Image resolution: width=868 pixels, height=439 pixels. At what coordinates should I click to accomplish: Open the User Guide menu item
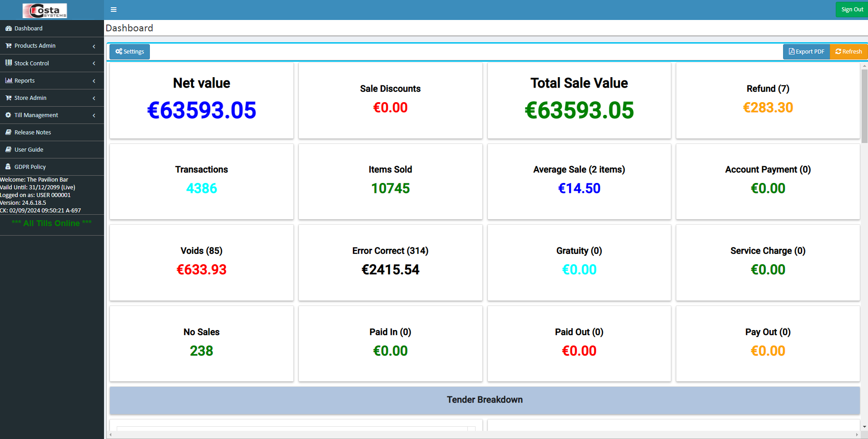point(29,149)
